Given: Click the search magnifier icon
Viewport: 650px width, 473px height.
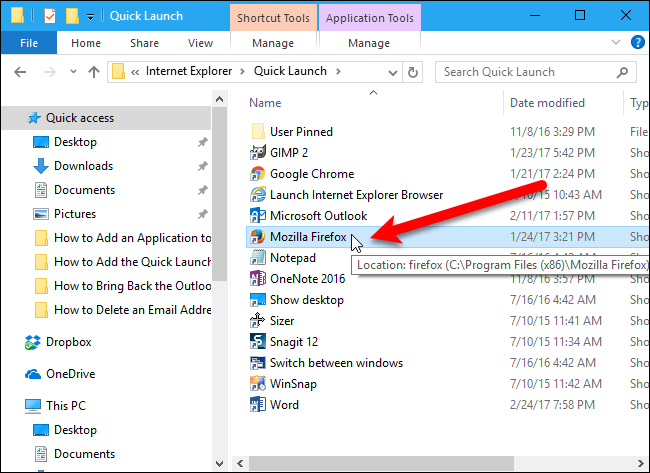Looking at the screenshot, I should point(622,73).
